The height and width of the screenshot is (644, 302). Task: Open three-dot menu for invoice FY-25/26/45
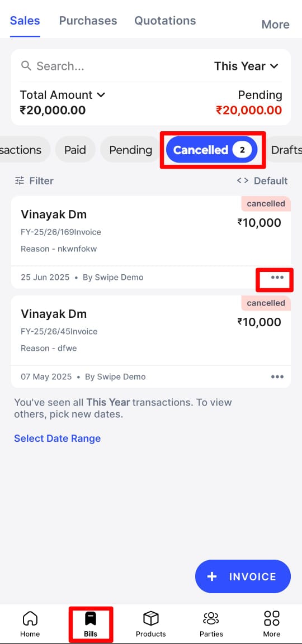point(277,377)
